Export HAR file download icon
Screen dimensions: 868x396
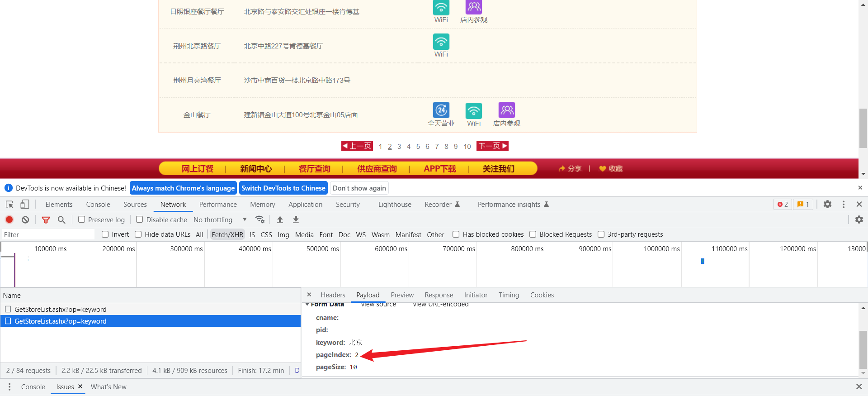coord(296,219)
